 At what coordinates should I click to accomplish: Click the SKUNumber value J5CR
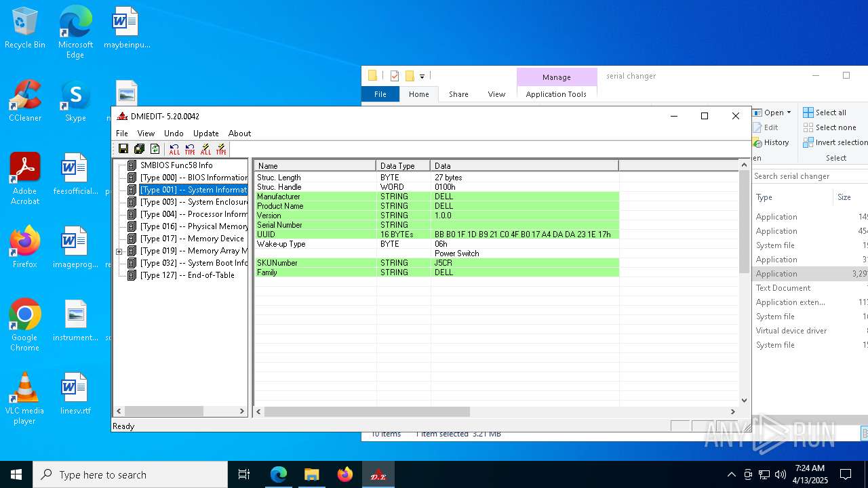pos(443,263)
